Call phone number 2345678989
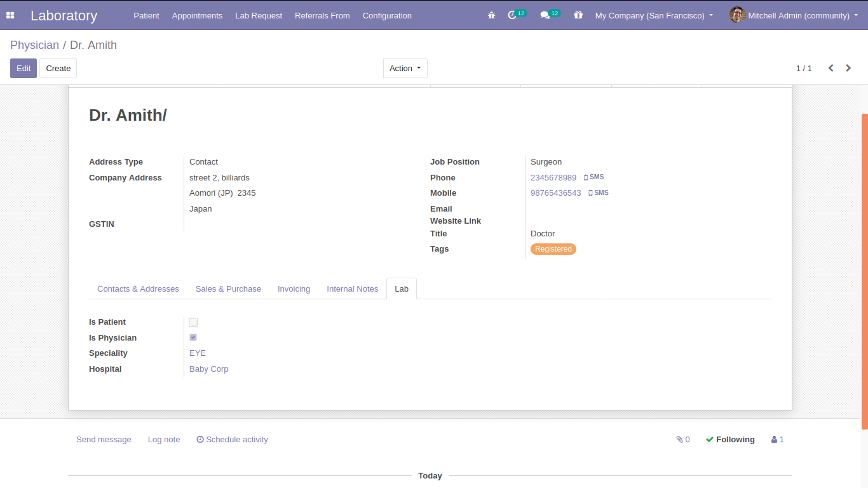The image size is (868, 488). coord(553,178)
